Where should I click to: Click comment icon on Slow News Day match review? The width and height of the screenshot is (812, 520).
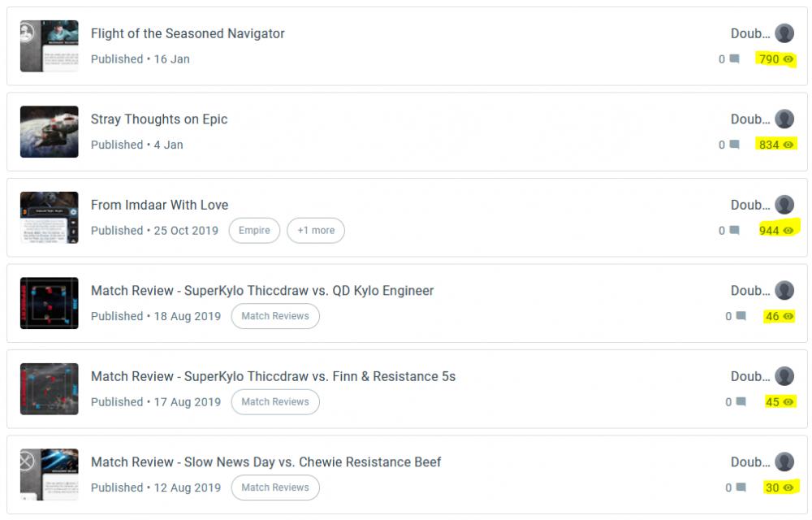(x=741, y=487)
